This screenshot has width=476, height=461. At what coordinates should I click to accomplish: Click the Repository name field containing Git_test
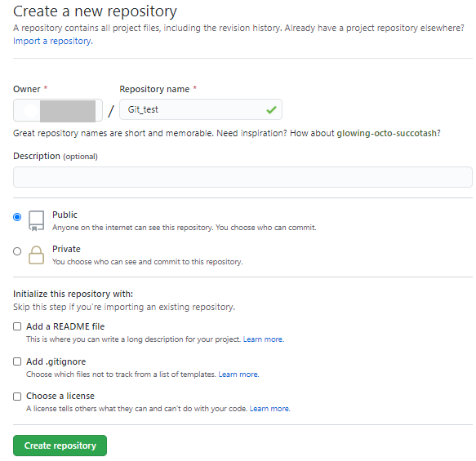coord(201,109)
